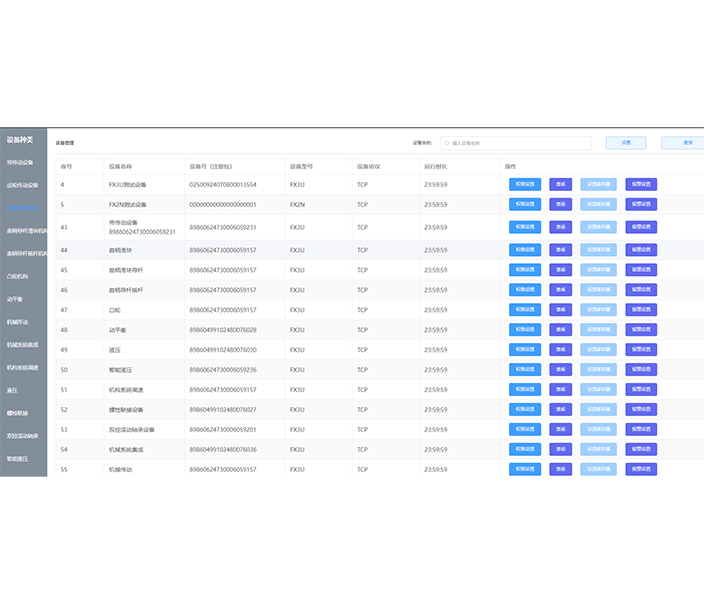Click the search icon in the device name field

447,143
